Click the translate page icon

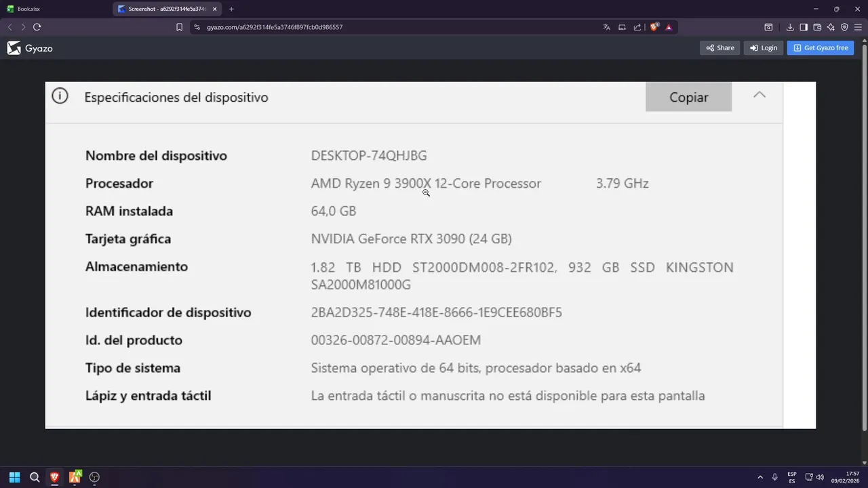(x=606, y=27)
